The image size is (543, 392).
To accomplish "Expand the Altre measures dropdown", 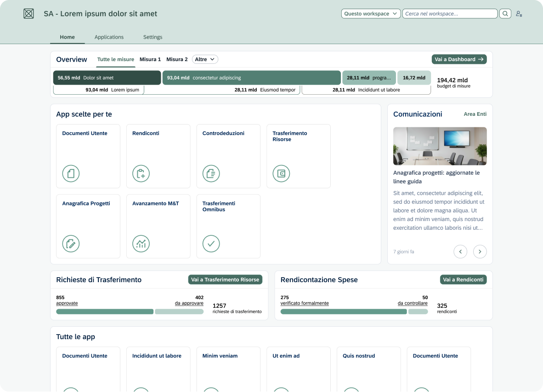I will coord(205,59).
